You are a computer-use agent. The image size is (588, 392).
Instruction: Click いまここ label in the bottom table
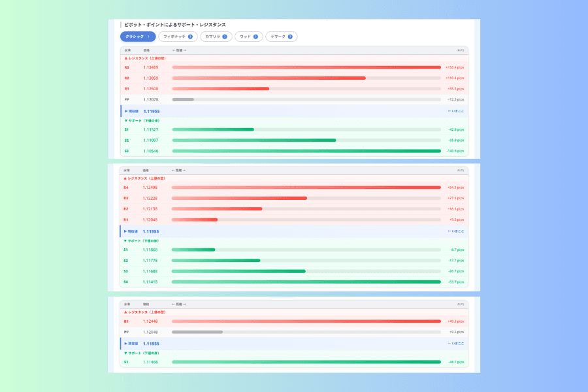pyautogui.click(x=456, y=344)
